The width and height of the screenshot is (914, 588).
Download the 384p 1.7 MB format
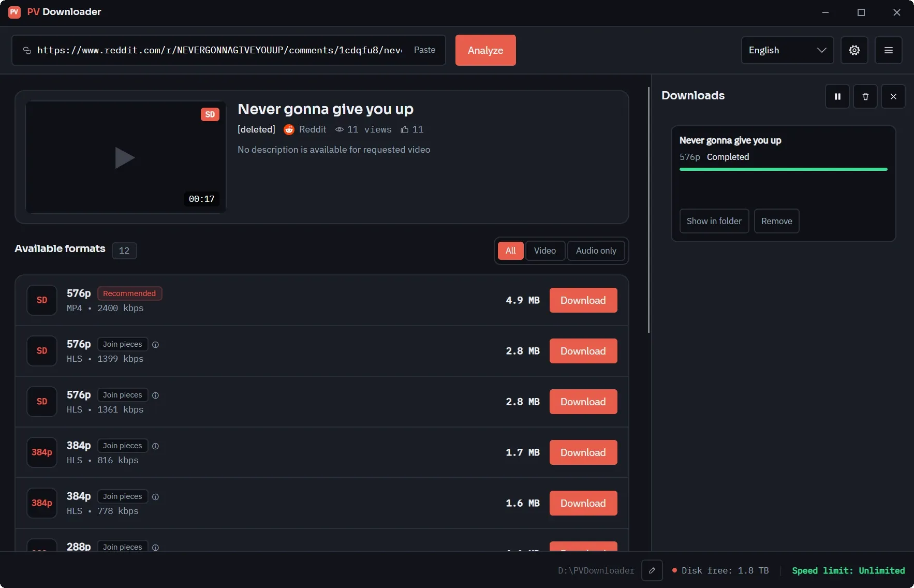583,452
